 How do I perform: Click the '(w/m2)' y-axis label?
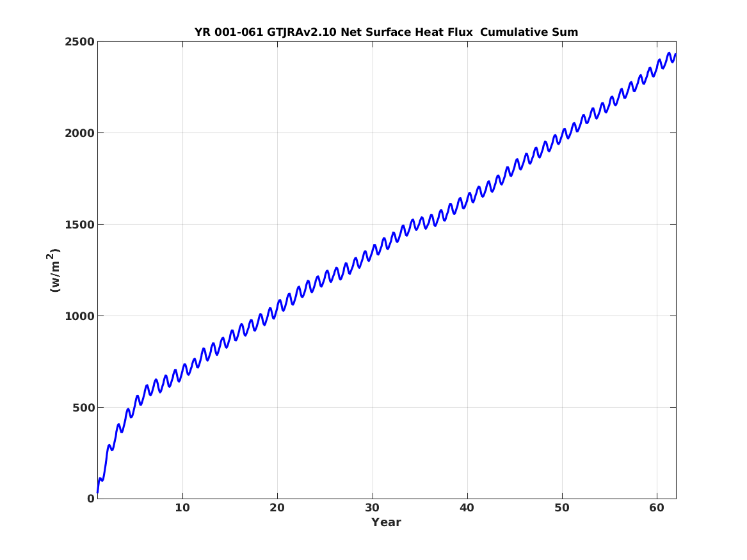point(53,270)
